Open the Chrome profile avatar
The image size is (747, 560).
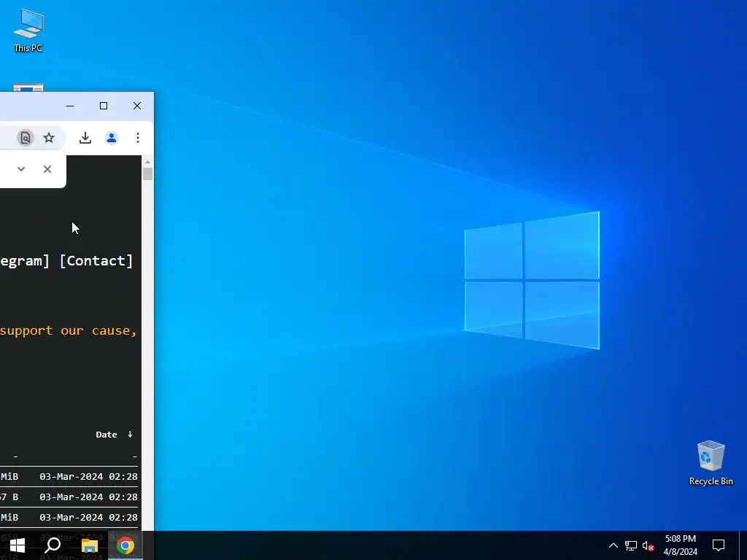[x=112, y=138]
